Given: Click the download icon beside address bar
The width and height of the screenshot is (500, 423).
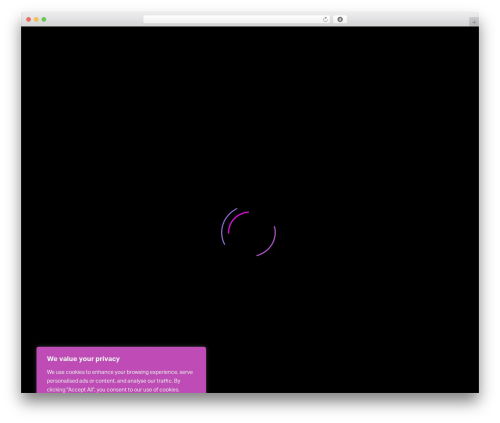Looking at the screenshot, I should [340, 20].
